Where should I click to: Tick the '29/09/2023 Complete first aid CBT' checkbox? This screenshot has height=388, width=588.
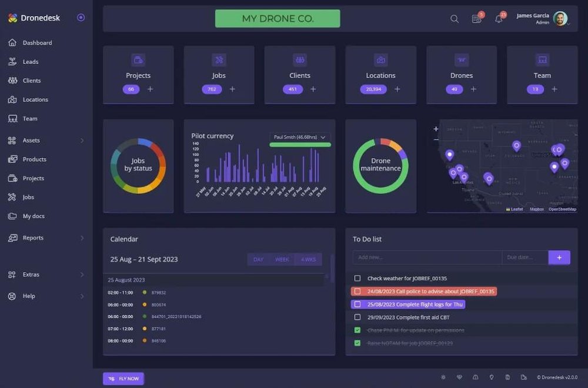(x=357, y=317)
